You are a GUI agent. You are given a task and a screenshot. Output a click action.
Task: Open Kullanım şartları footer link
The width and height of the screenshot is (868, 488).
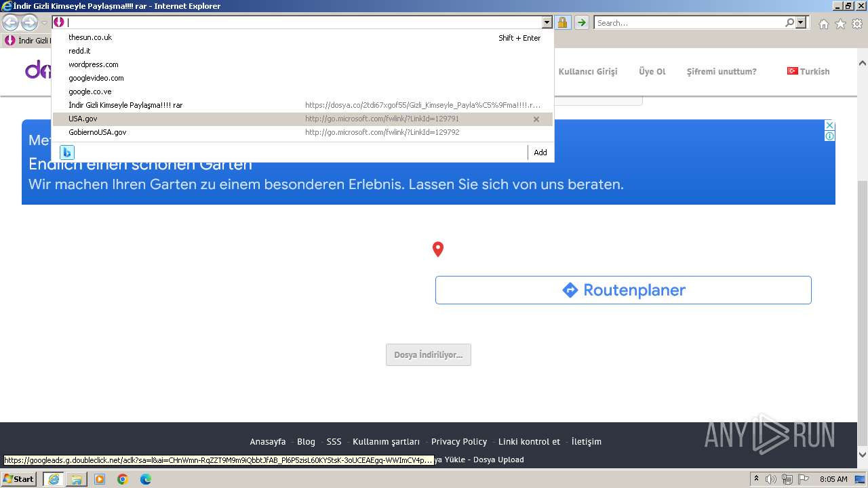(387, 441)
